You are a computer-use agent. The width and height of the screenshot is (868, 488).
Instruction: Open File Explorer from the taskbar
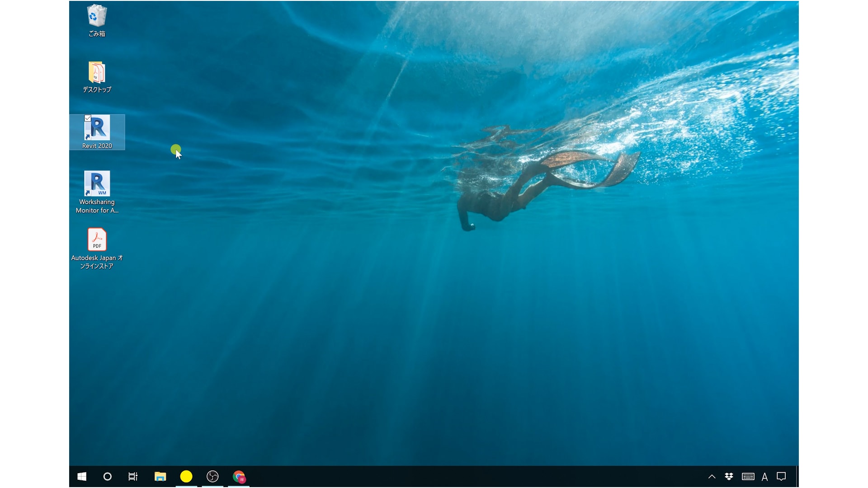coord(160,476)
